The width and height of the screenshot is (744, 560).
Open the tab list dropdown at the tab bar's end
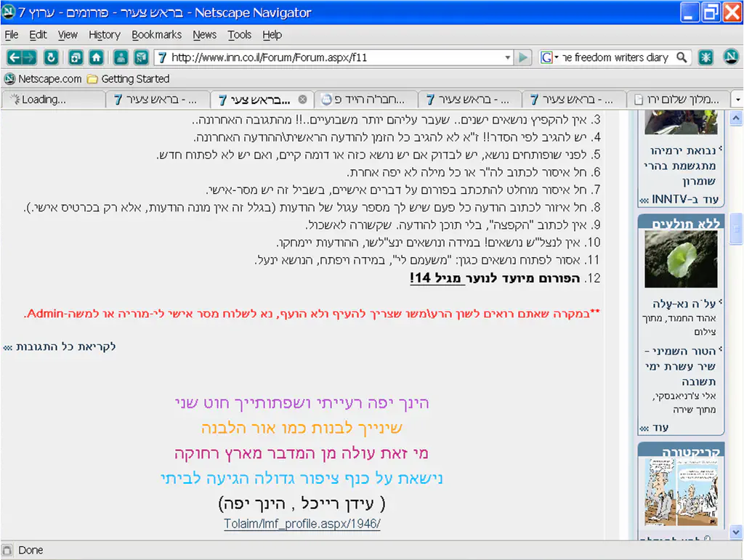737,100
